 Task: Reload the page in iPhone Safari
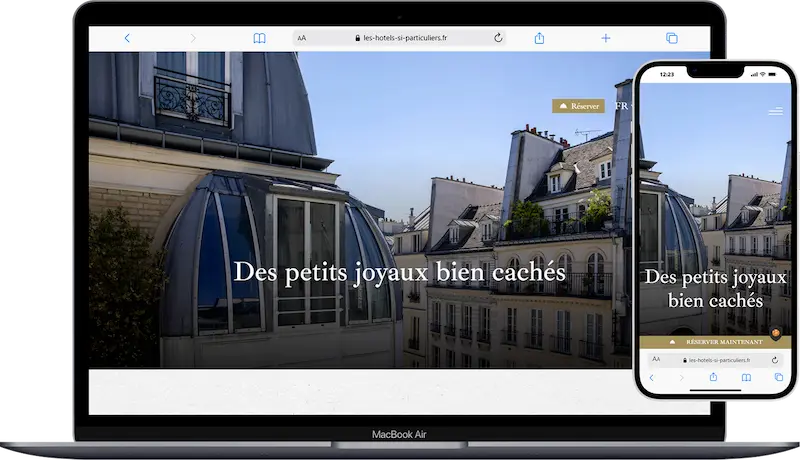774,360
